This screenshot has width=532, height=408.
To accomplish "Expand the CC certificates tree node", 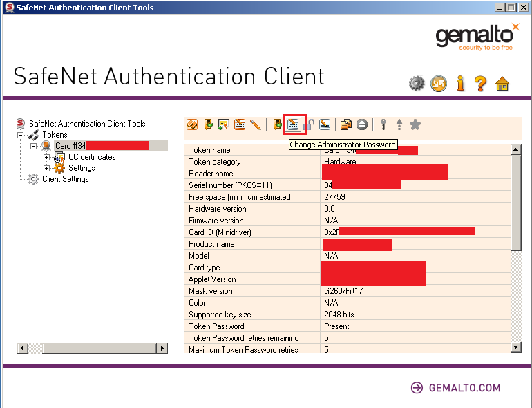I will (47, 157).
